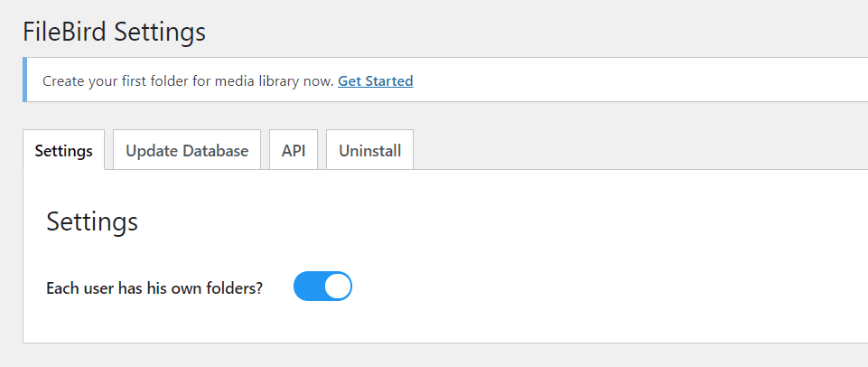Click the blue left edge of the notice banner

pos(25,80)
